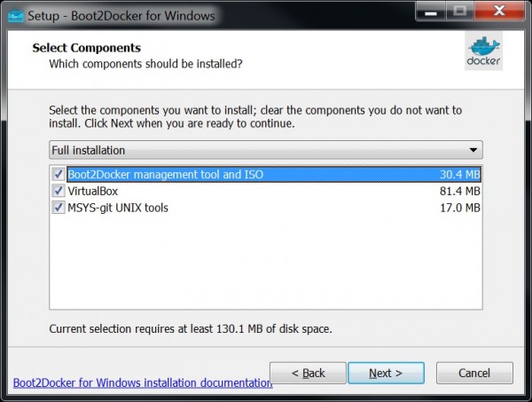This screenshot has height=402, width=532.
Task: Click the disk space requirement text
Action: (190, 329)
